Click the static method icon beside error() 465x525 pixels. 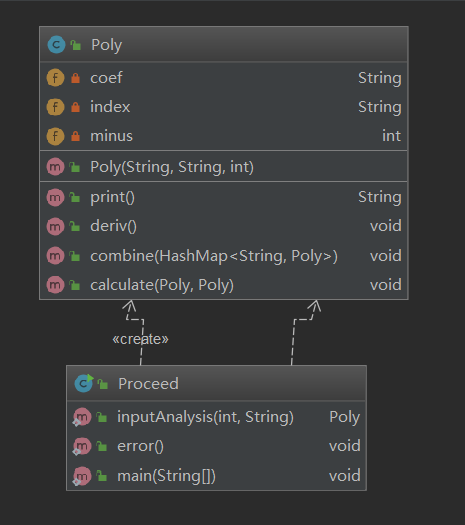[x=82, y=446]
